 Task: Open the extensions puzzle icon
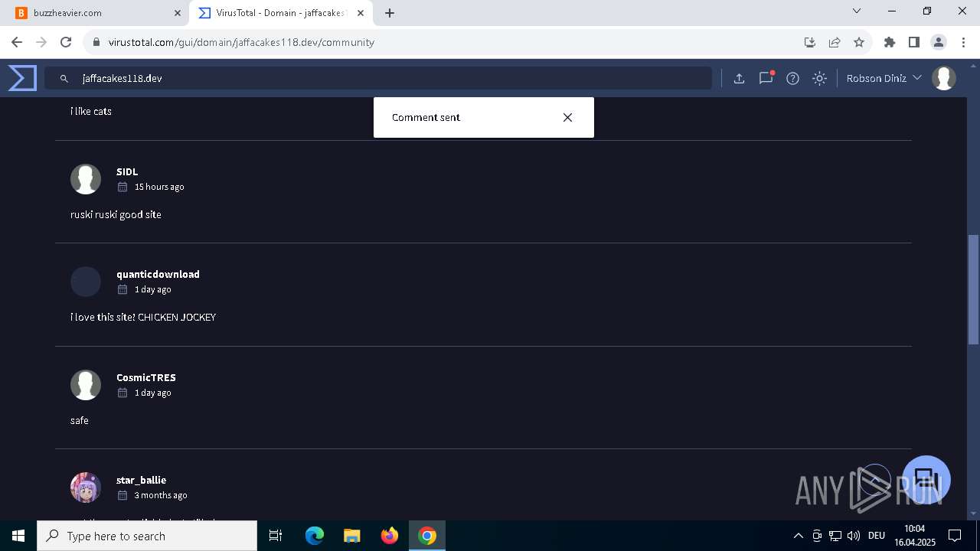[x=890, y=42]
